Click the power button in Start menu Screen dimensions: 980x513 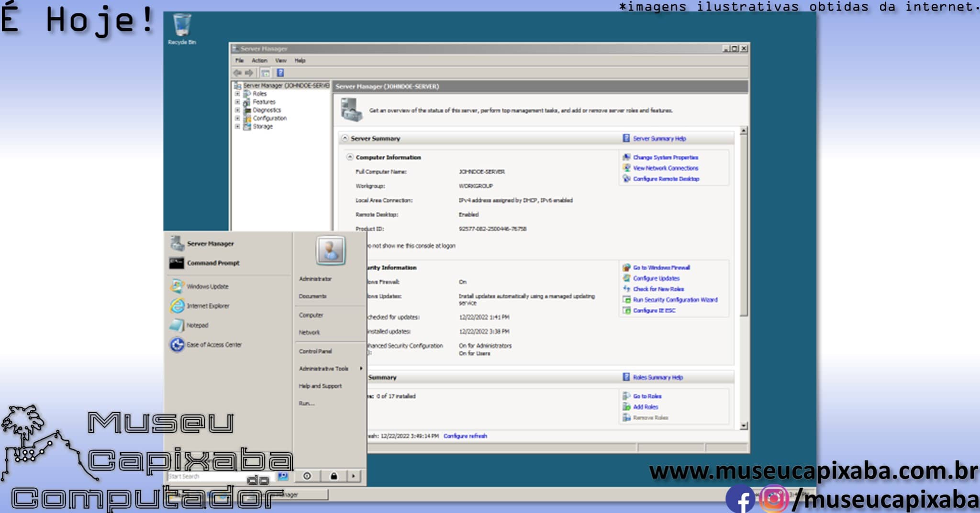[307, 476]
